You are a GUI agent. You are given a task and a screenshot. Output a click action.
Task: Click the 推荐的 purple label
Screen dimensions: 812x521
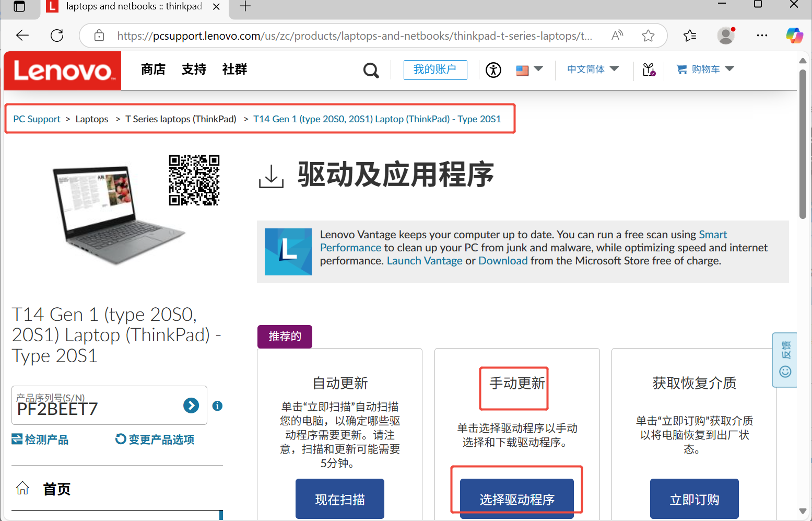[285, 337]
